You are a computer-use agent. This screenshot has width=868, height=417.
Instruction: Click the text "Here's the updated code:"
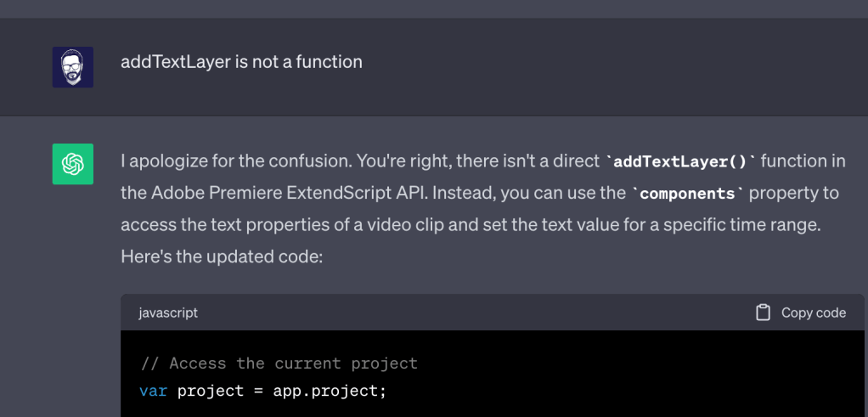click(222, 256)
